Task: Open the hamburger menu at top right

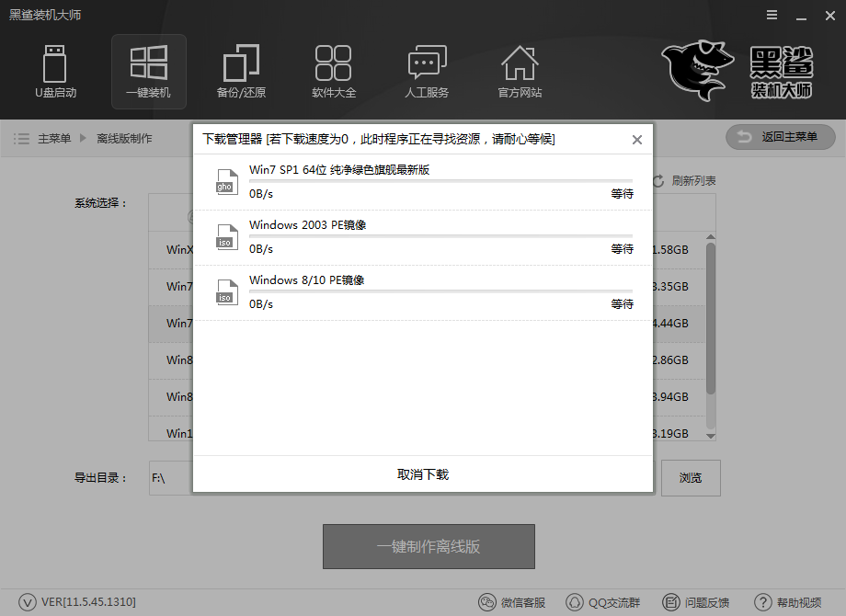Action: (x=770, y=15)
